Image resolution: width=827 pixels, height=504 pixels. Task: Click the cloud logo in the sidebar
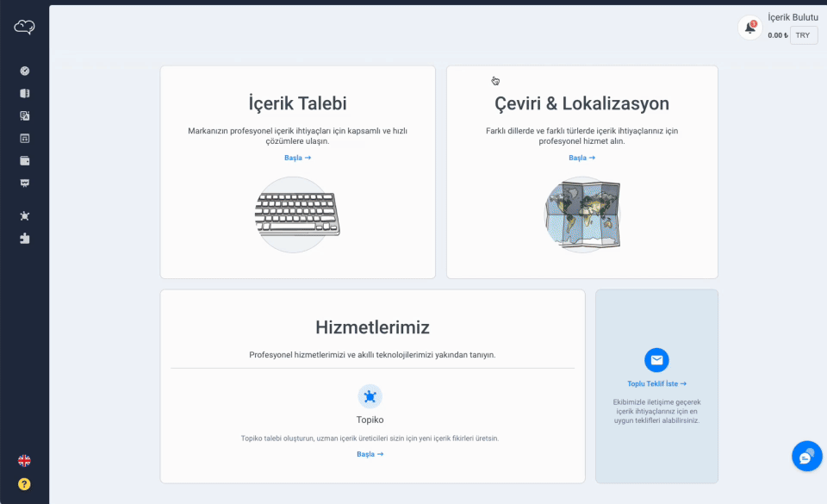(x=24, y=28)
